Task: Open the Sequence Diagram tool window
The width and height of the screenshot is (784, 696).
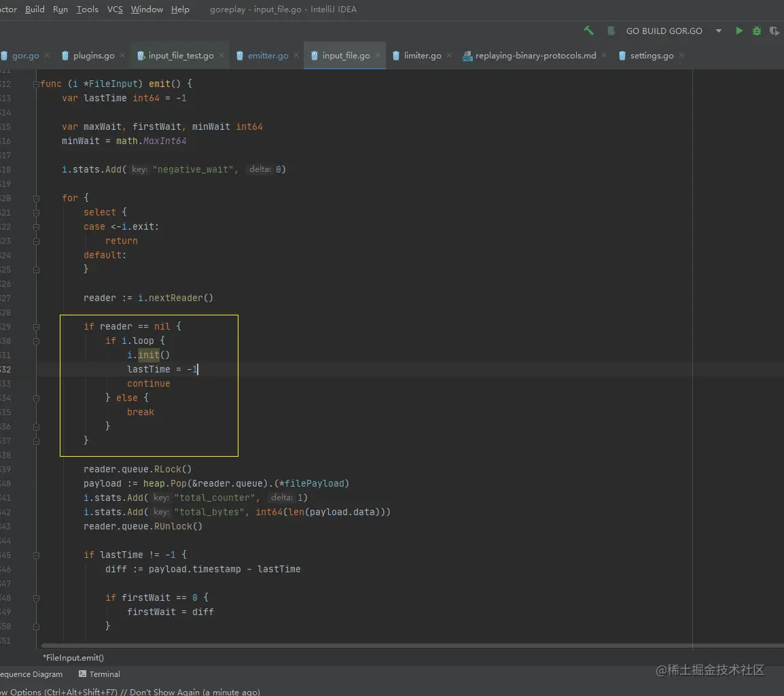Action: (31, 674)
